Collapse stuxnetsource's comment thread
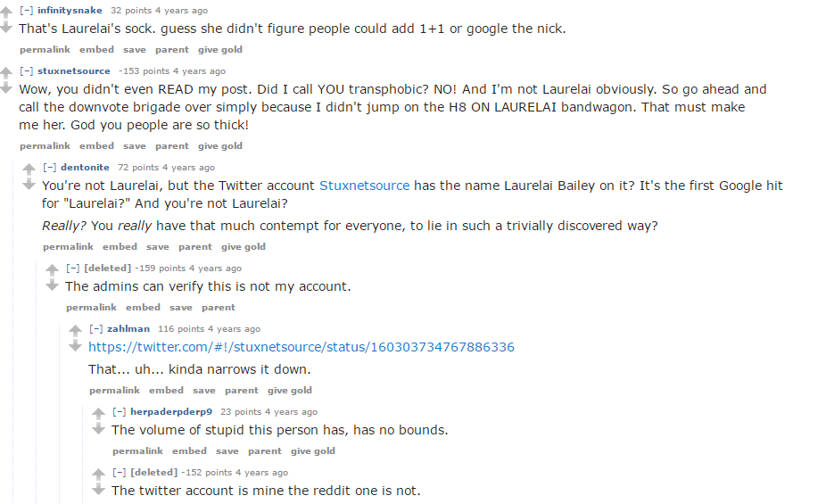 click(26, 71)
